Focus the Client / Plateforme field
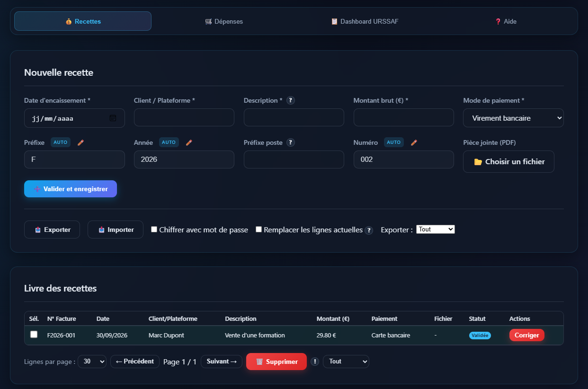This screenshot has height=389, width=588. point(184,117)
